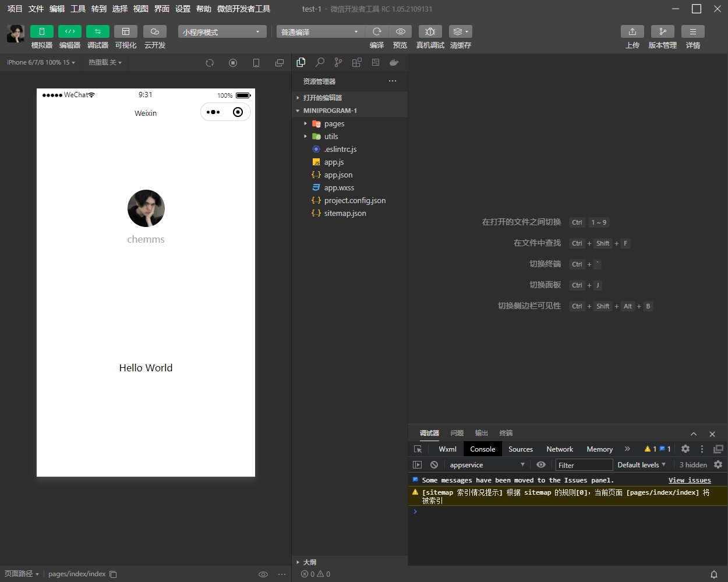Click the upload icon button
728x582 pixels.
(632, 31)
